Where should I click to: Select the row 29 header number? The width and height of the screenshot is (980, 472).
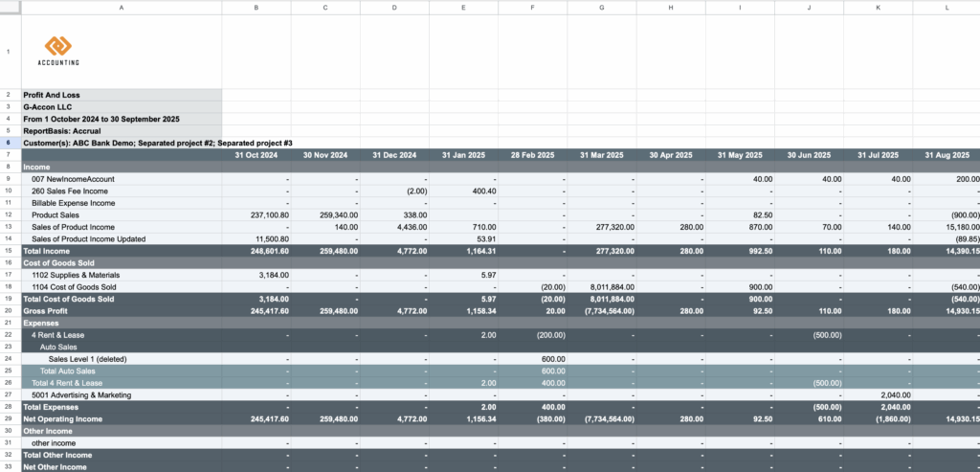tap(10, 418)
